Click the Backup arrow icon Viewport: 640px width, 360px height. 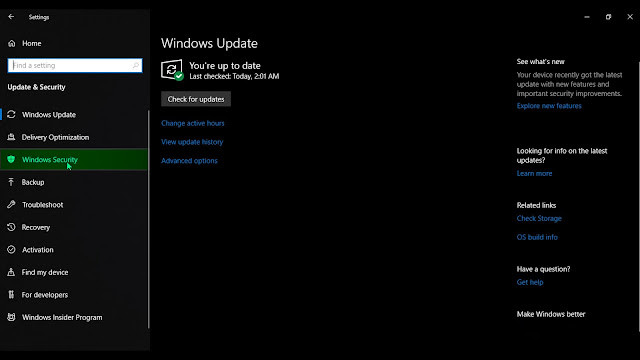tap(11, 182)
